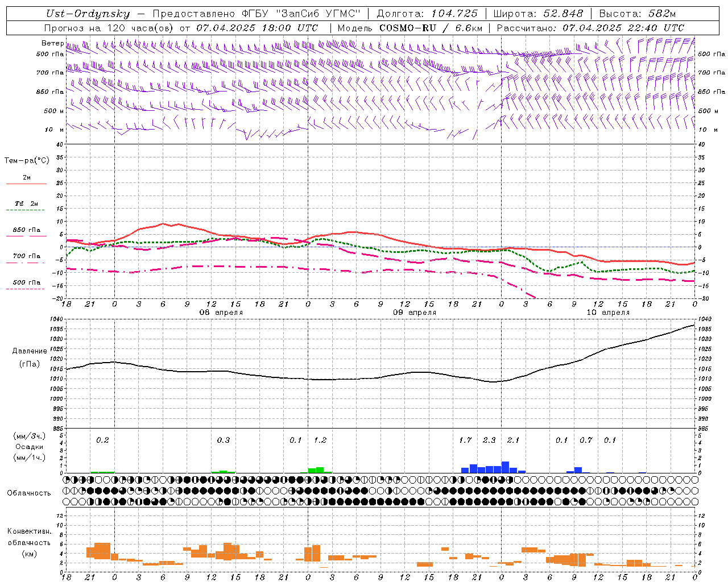Click the precipitation value "1.7"

click(x=465, y=440)
